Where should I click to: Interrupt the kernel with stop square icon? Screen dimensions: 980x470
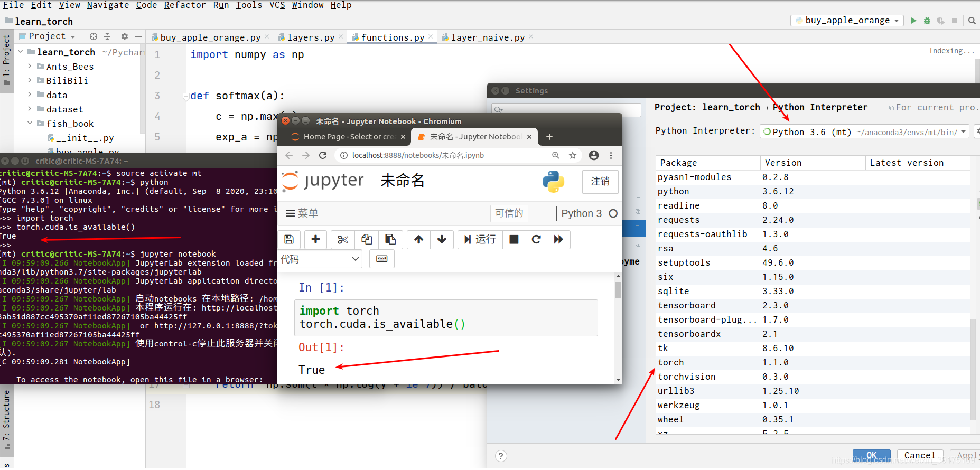pyautogui.click(x=514, y=239)
